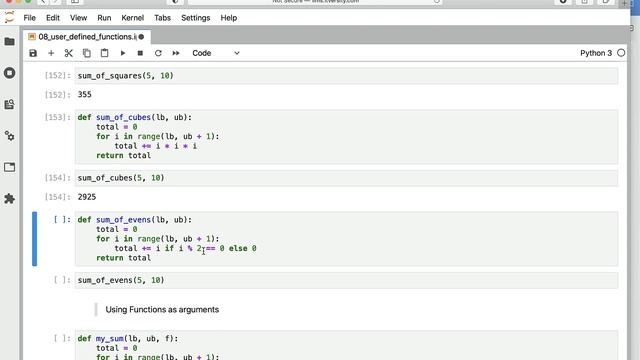The width and height of the screenshot is (640, 360).
Task: Click the [153]: prompt of sum_of_cubes definition
Action: pyautogui.click(x=58, y=117)
